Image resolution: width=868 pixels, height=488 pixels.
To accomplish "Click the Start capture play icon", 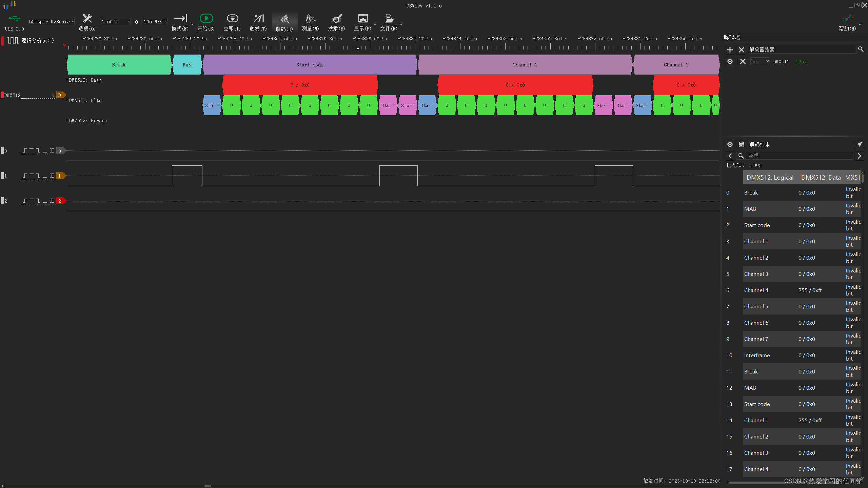I will [206, 19].
